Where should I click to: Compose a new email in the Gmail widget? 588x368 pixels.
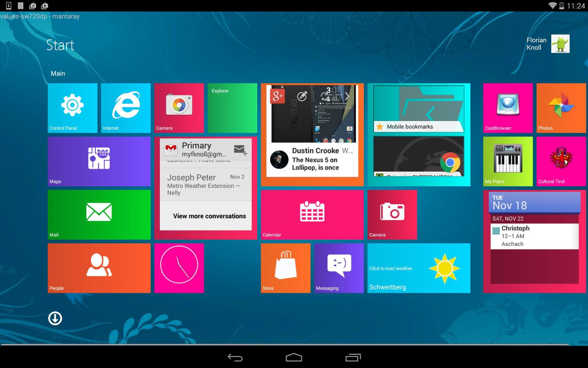pyautogui.click(x=239, y=150)
